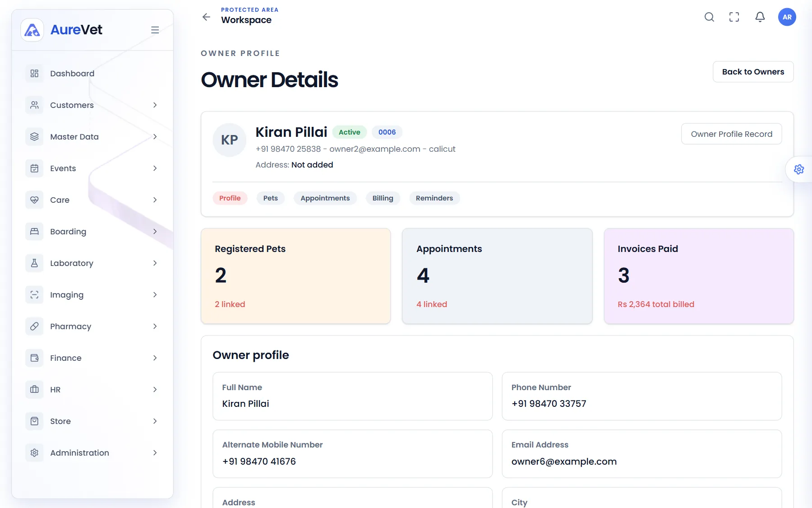812x508 pixels.
Task: Click the Pharmacy pill icon
Action: [34, 326]
